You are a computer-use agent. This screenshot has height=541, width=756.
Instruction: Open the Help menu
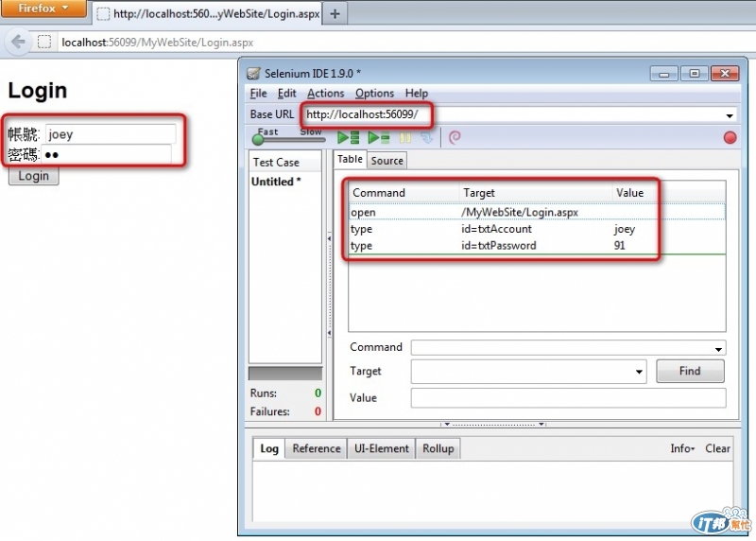[417, 93]
